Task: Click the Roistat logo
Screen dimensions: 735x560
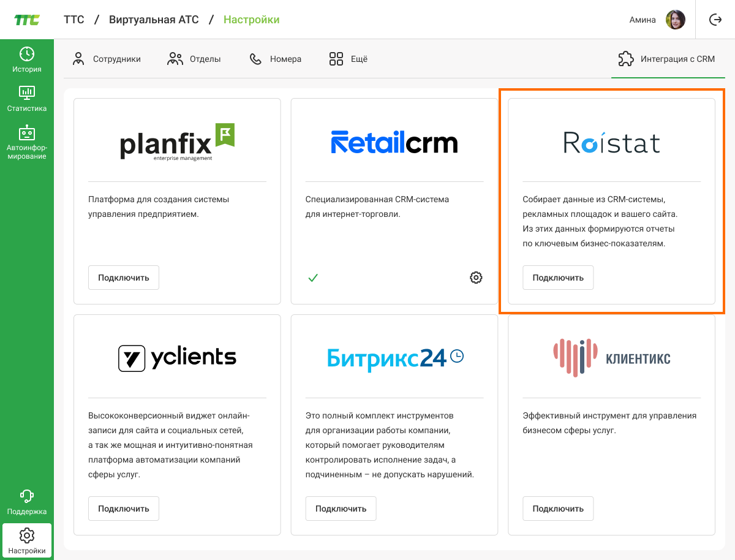Action: tap(612, 142)
